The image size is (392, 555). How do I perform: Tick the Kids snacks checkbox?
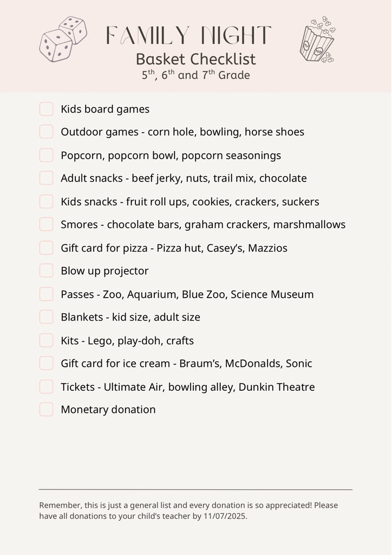click(x=46, y=202)
